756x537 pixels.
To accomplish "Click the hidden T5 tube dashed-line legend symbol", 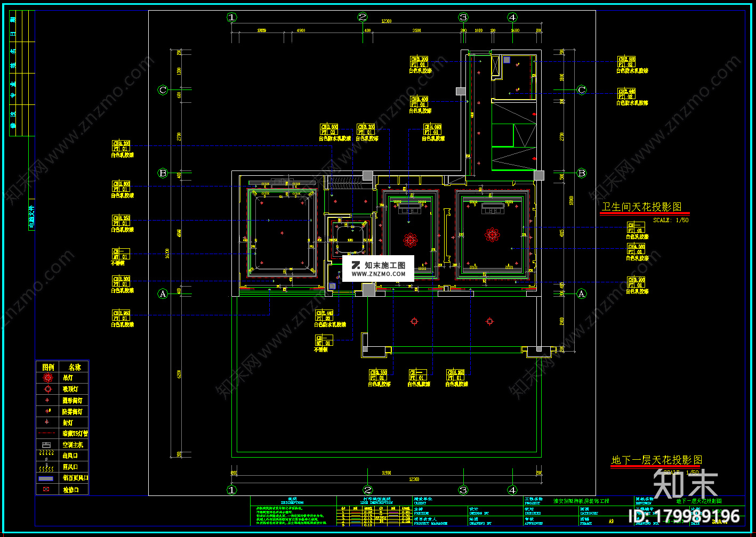I will [x=47, y=433].
